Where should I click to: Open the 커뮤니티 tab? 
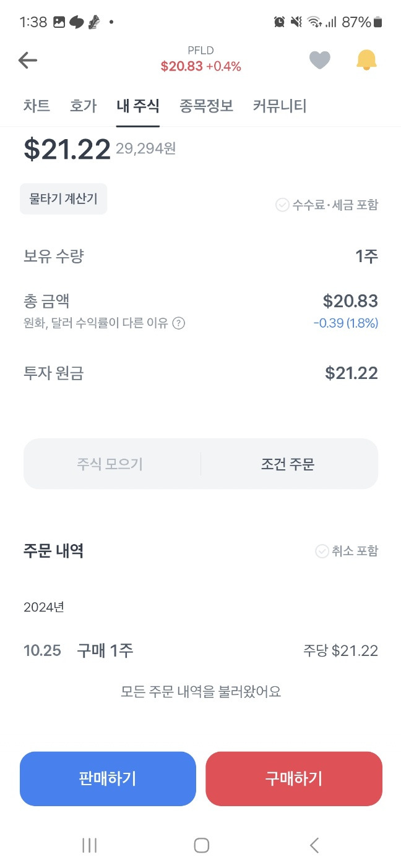(280, 106)
